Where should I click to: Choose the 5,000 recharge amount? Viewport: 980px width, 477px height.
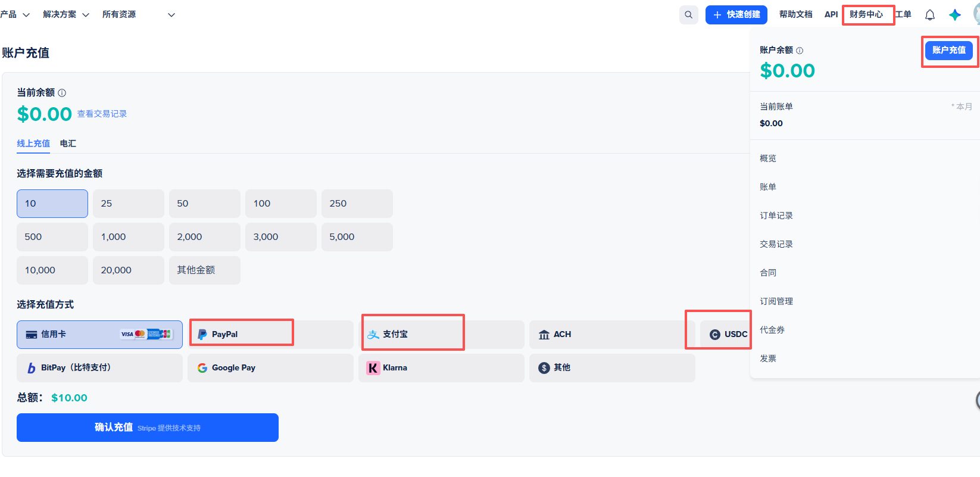(357, 237)
